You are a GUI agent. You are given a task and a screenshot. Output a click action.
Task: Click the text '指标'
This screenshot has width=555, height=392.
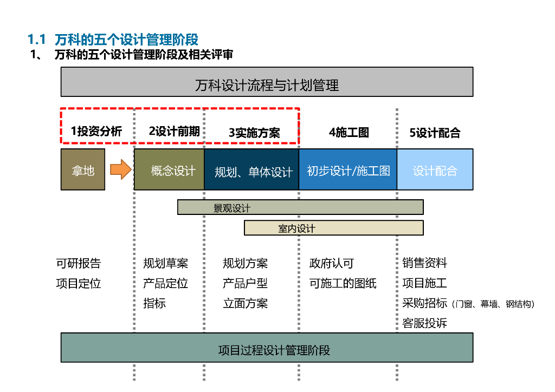tap(154, 303)
